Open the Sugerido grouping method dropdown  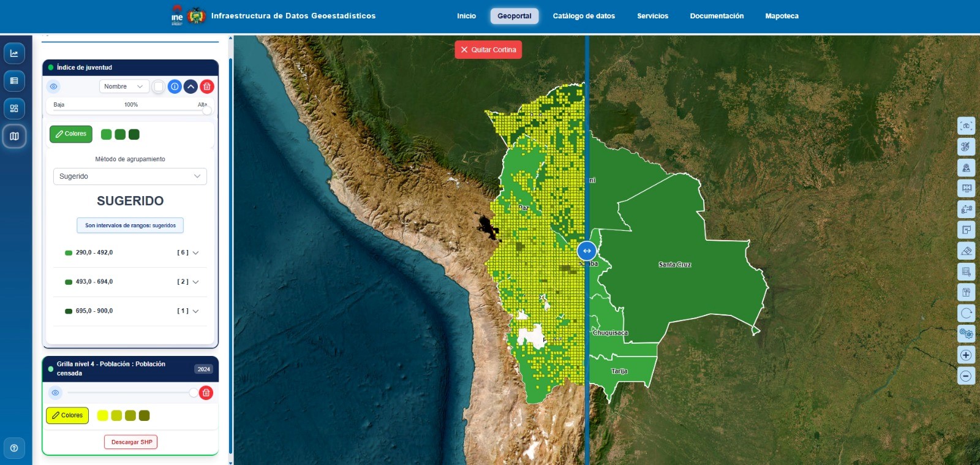point(130,176)
